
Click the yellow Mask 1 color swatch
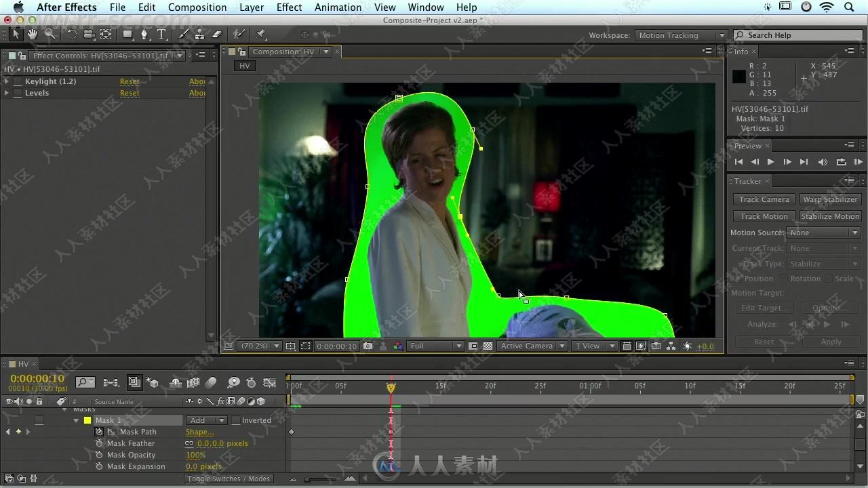87,420
